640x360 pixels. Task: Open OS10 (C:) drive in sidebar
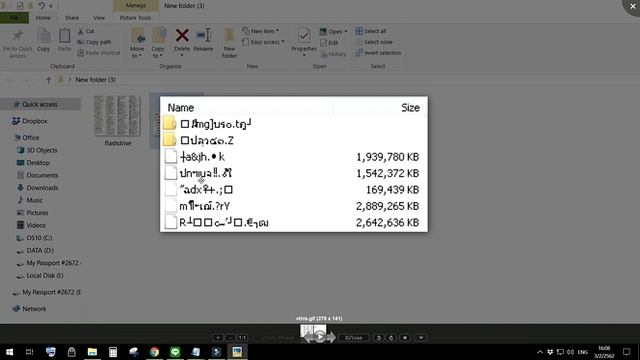coord(34,238)
